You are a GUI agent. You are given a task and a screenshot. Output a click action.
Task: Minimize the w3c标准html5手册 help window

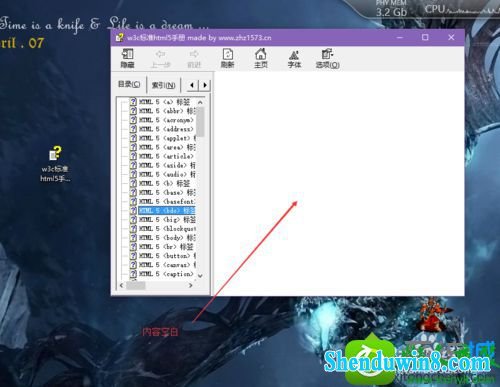point(400,37)
